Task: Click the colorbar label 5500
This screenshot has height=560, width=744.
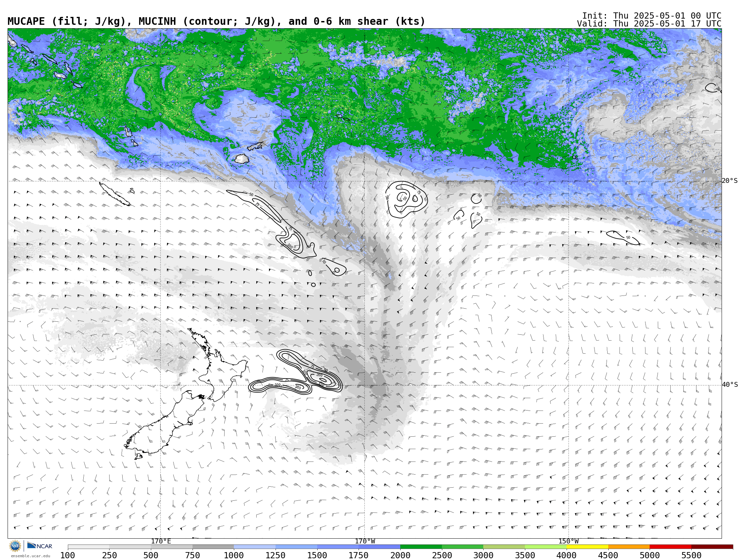Action: (691, 556)
